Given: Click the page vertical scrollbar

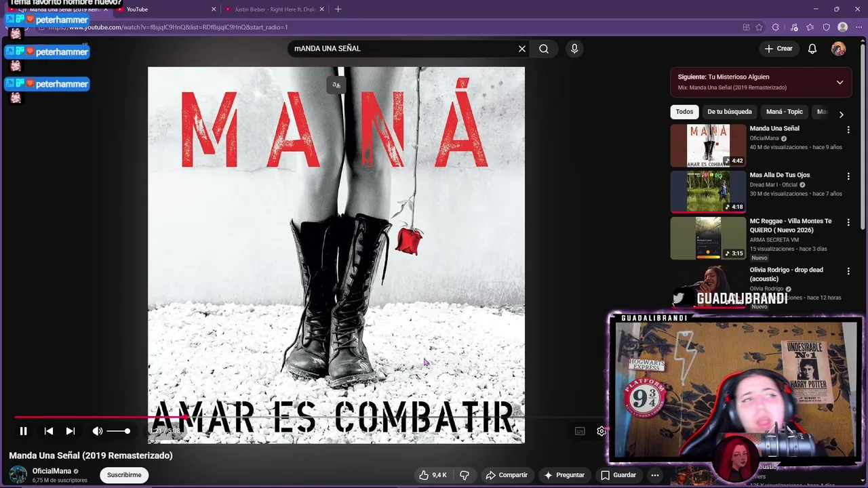Looking at the screenshot, I should (x=863, y=136).
